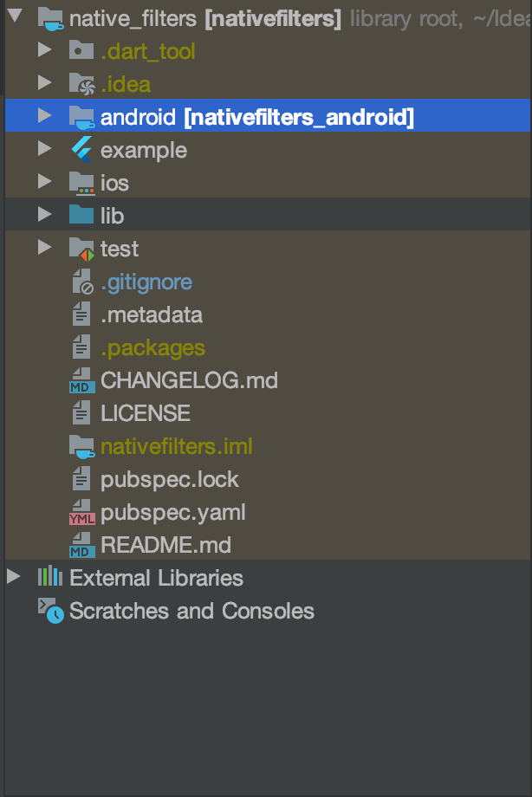This screenshot has height=797, width=532.
Task: Expand the android module folder
Action: point(45,116)
